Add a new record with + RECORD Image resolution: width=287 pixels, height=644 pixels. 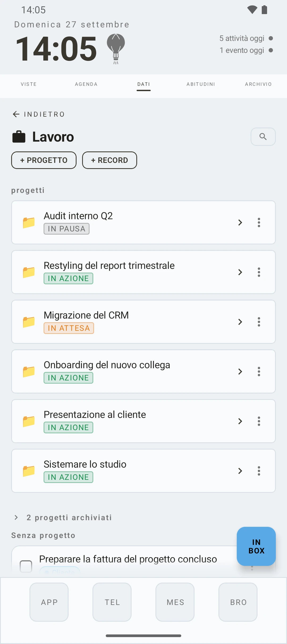coord(109,160)
